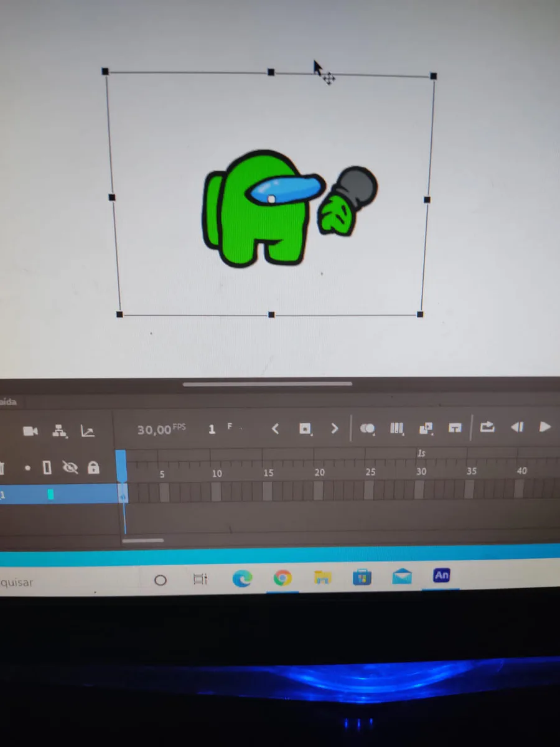Screen dimensions: 560x747
Task: Step back one frame
Action: pyautogui.click(x=517, y=427)
